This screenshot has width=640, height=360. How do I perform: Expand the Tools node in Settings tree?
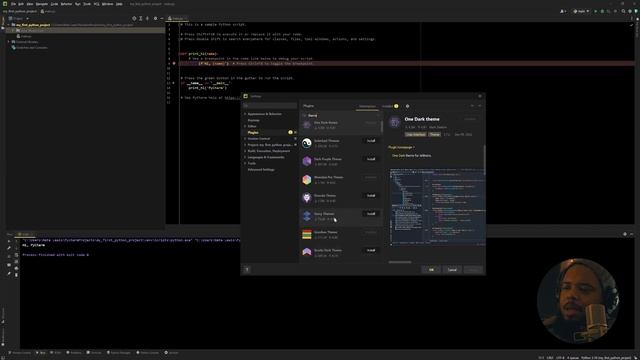(245, 163)
